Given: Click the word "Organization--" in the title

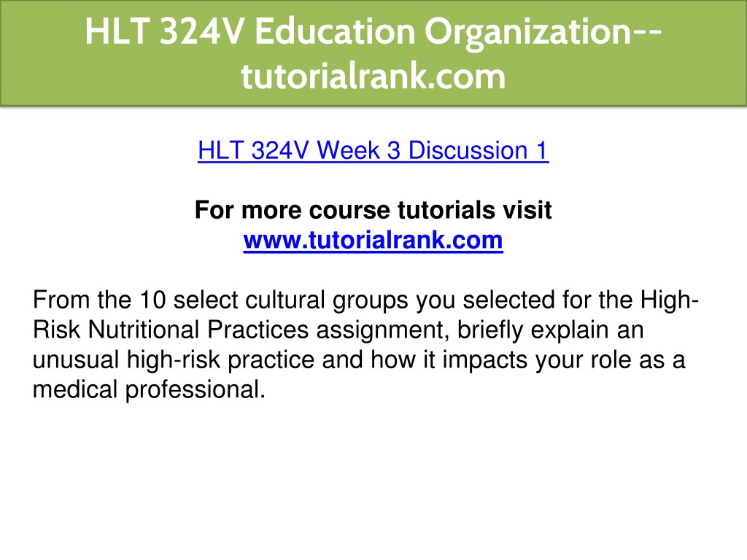Looking at the screenshot, I should (543, 33).
